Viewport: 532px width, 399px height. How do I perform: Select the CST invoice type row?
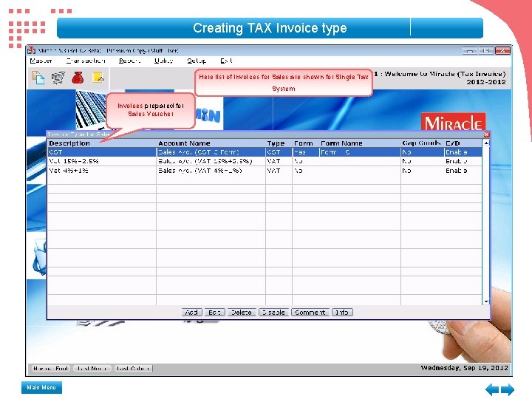point(265,152)
